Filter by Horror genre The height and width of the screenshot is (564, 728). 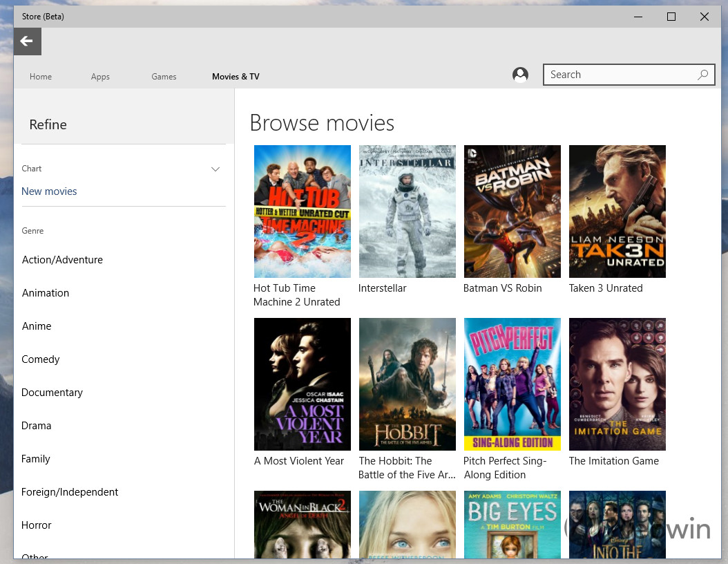click(x=36, y=525)
